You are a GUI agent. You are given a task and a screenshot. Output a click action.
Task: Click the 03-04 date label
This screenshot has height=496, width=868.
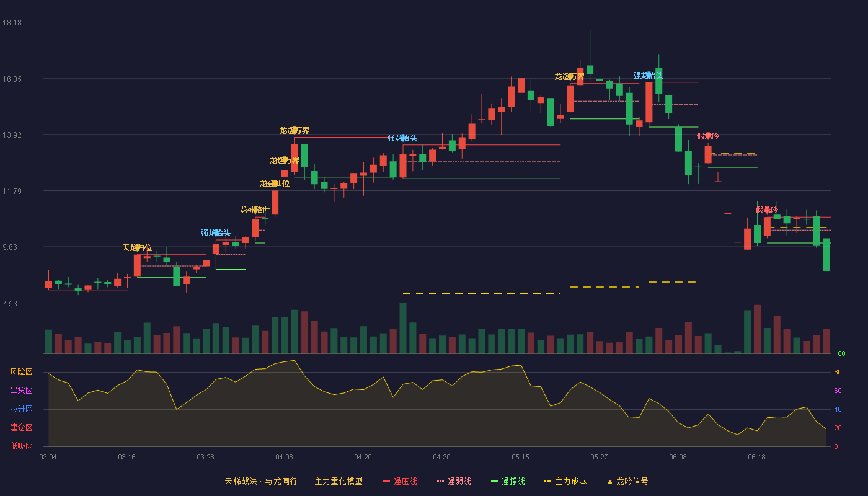(x=48, y=457)
